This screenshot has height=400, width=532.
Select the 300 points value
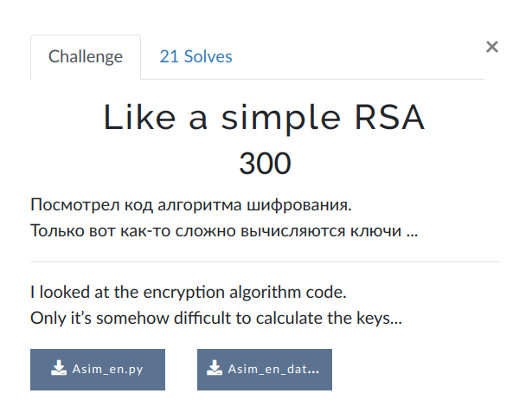tap(265, 164)
